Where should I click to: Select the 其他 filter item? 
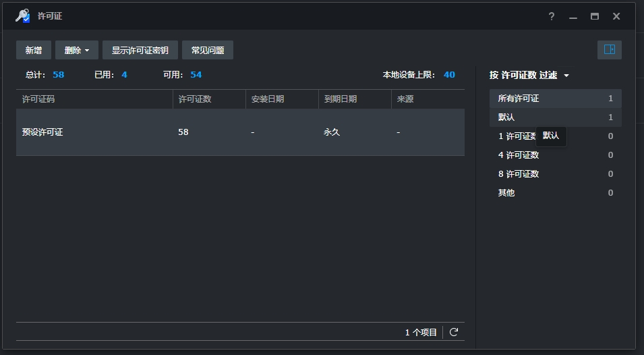(506, 193)
